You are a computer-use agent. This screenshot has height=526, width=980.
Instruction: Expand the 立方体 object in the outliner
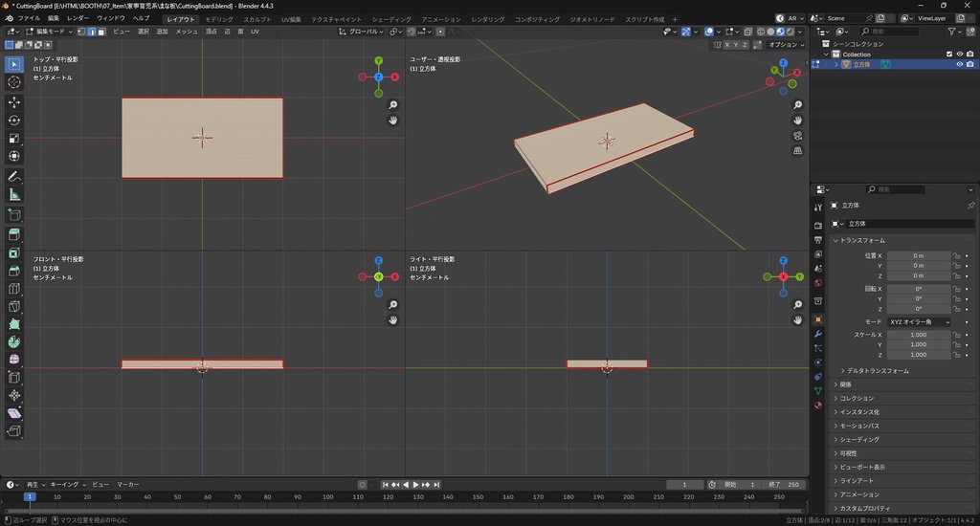pyautogui.click(x=836, y=64)
